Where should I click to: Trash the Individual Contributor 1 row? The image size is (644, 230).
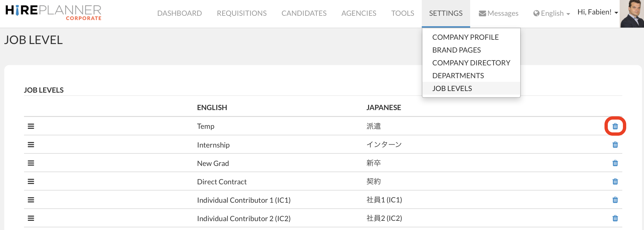pyautogui.click(x=615, y=200)
